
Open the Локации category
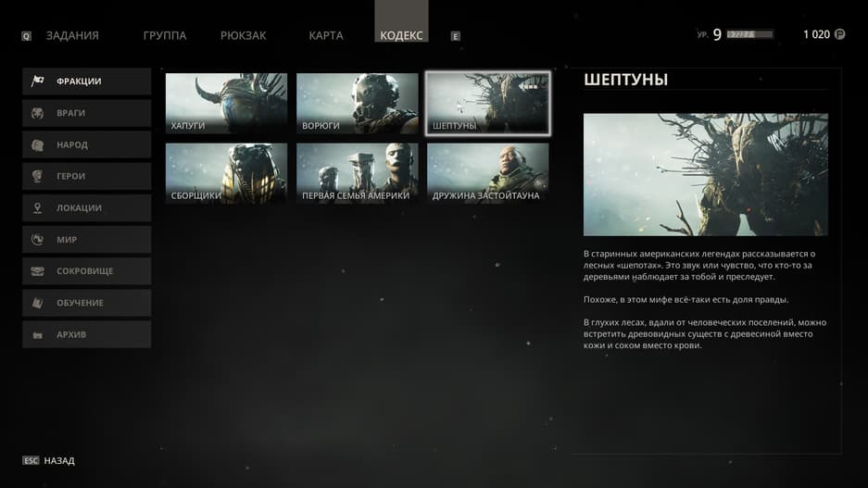pyautogui.click(x=86, y=208)
